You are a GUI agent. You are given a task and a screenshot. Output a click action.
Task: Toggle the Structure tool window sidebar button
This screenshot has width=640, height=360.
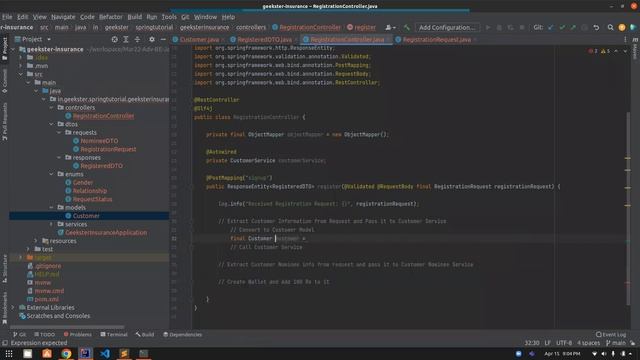[4, 269]
